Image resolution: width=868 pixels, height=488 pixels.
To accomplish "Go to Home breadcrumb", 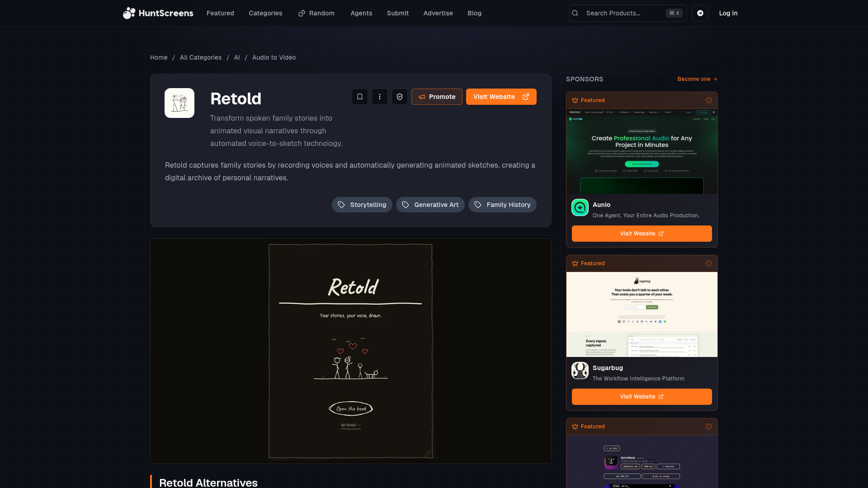I will pos(159,57).
